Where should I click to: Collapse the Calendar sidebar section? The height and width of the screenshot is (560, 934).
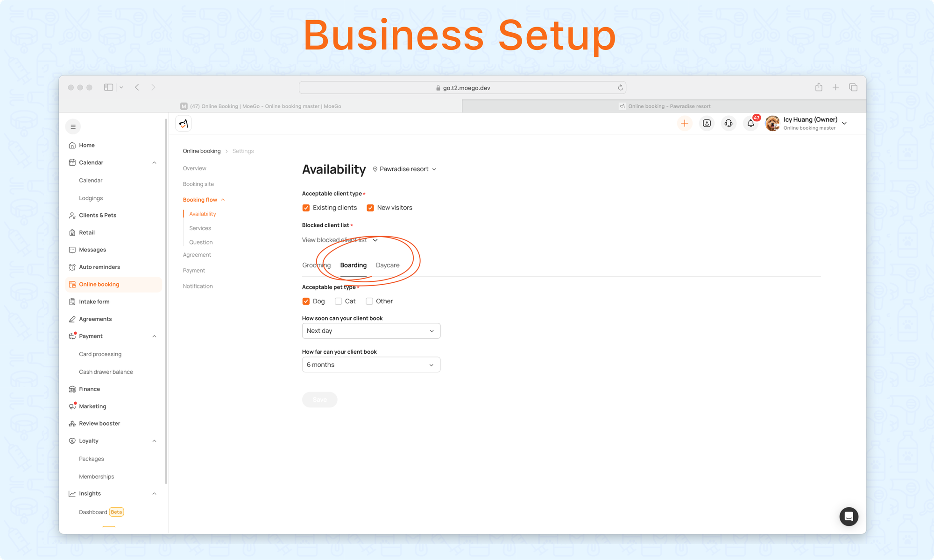[154, 162]
